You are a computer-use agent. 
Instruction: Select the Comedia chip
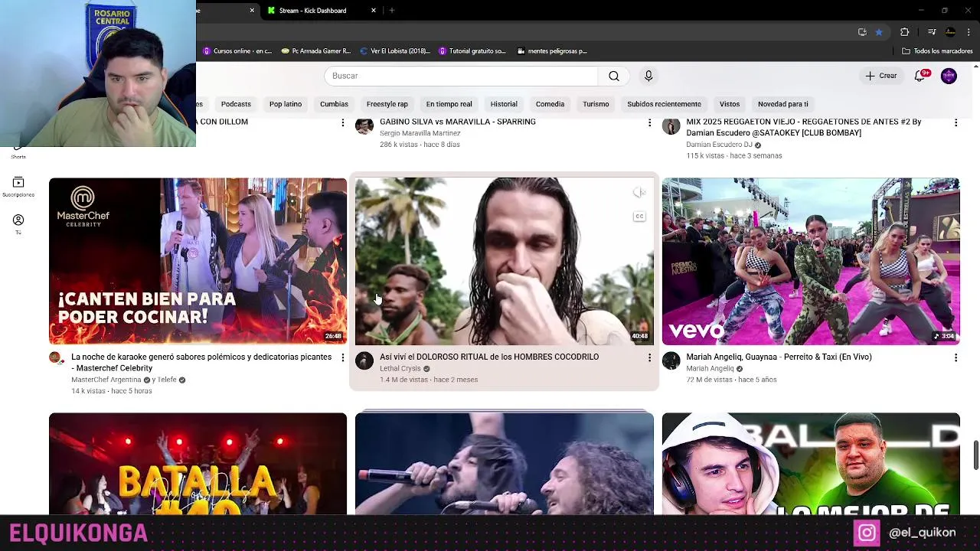(550, 104)
